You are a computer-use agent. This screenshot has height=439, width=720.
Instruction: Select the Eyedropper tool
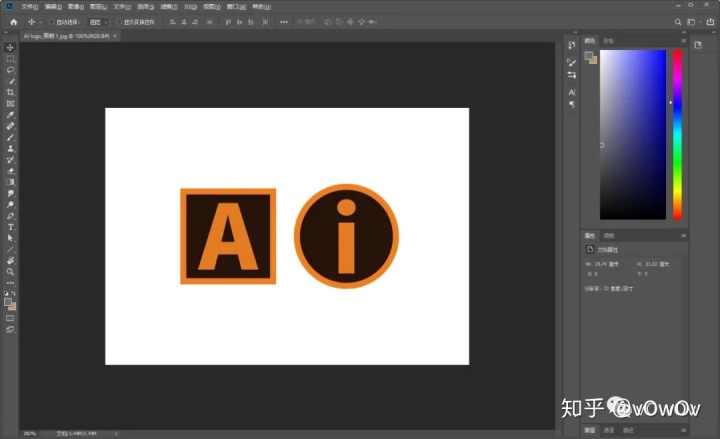[10, 115]
